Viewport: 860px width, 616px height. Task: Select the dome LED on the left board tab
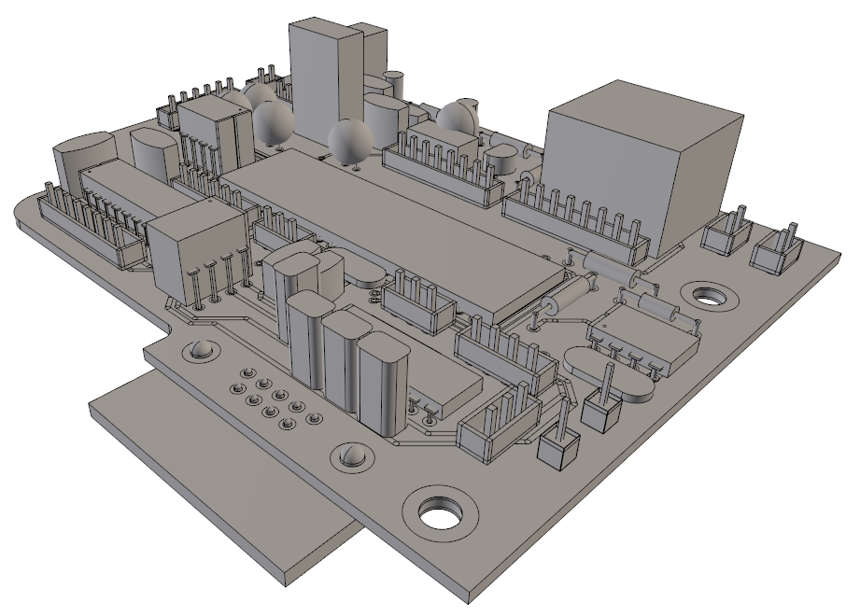coord(201,353)
